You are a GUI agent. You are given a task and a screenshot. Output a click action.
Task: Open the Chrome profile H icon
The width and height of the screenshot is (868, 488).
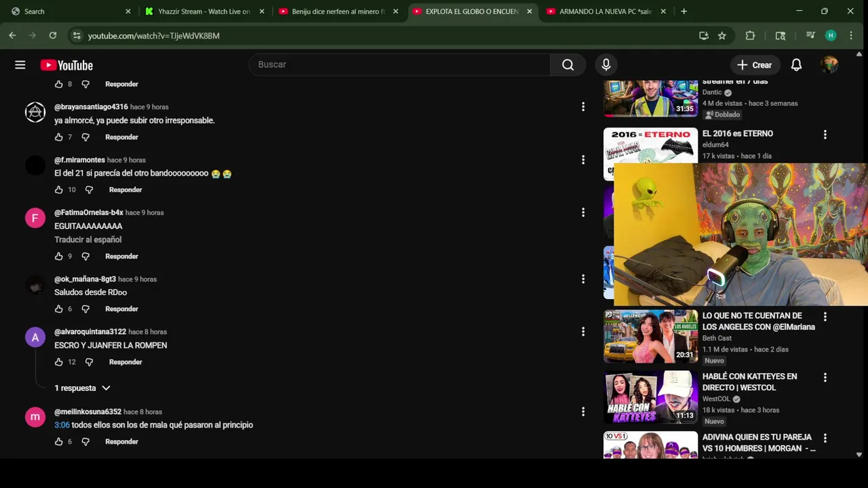point(831,35)
